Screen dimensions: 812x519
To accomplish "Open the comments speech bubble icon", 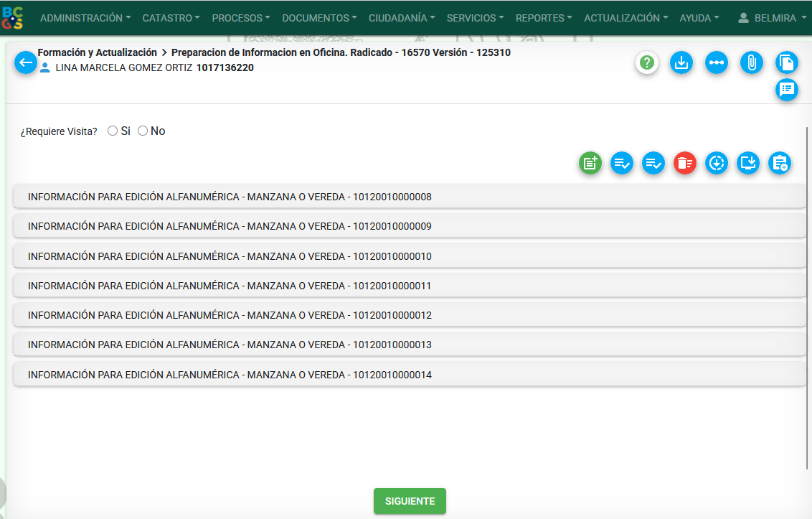I will pyautogui.click(x=787, y=89).
